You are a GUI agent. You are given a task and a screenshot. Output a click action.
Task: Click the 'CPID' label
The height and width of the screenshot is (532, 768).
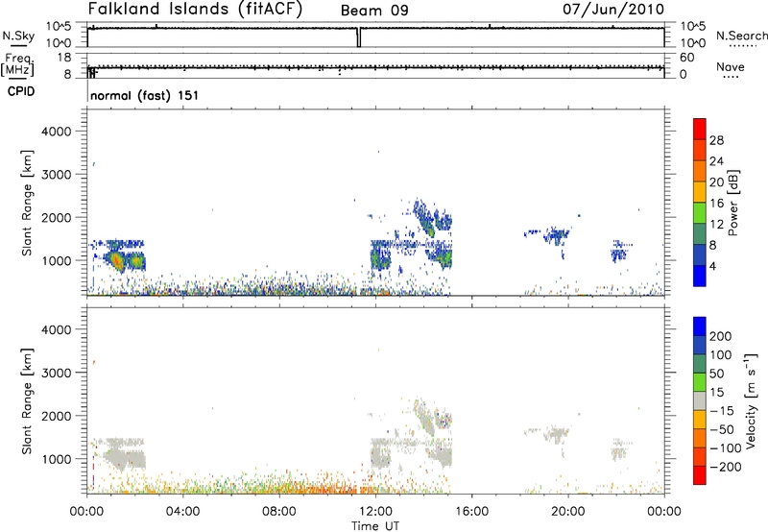click(21, 91)
